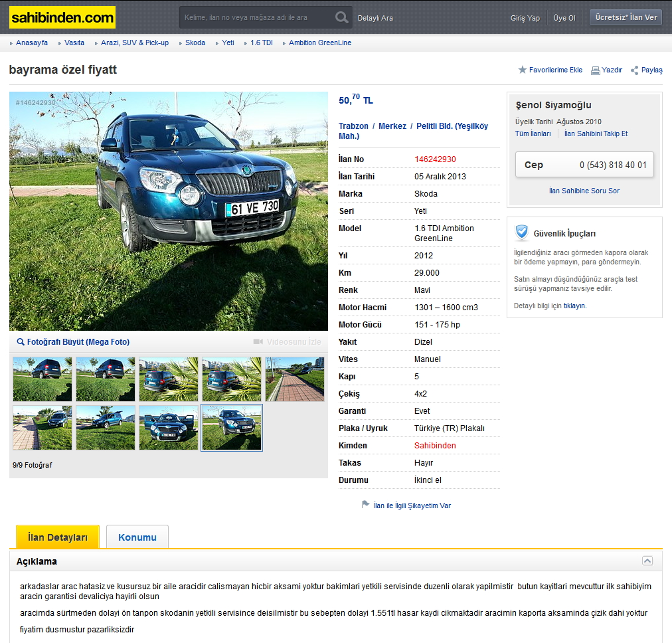
Task: Click seller name Şenol Siyamoğlu
Action: point(553,106)
